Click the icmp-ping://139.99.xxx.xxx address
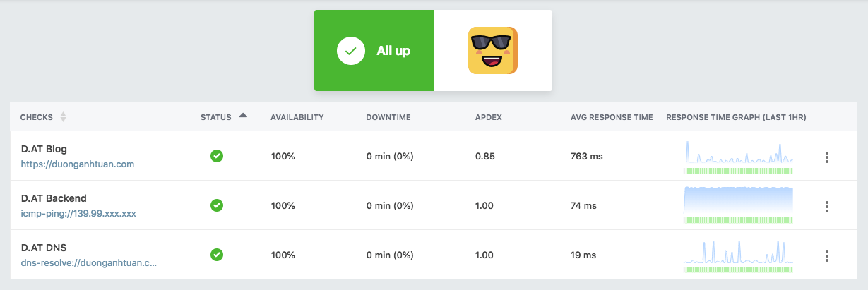This screenshot has width=868, height=290. pyautogui.click(x=78, y=214)
